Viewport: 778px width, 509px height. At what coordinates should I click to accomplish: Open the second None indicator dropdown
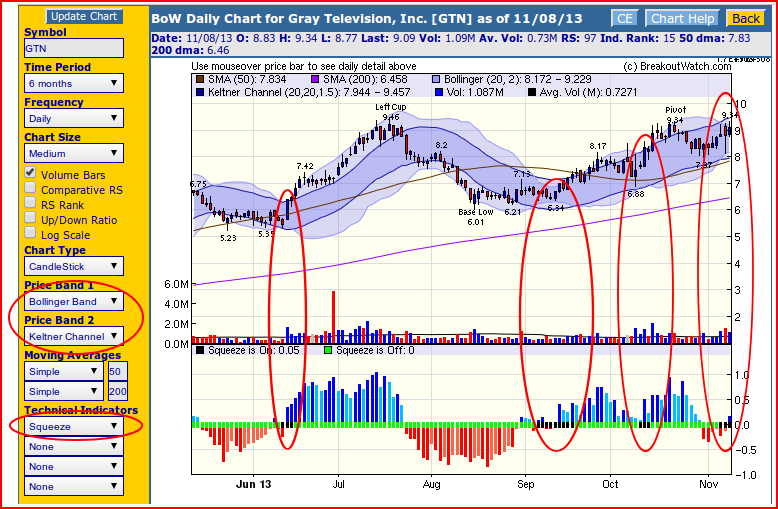pyautogui.click(x=74, y=466)
